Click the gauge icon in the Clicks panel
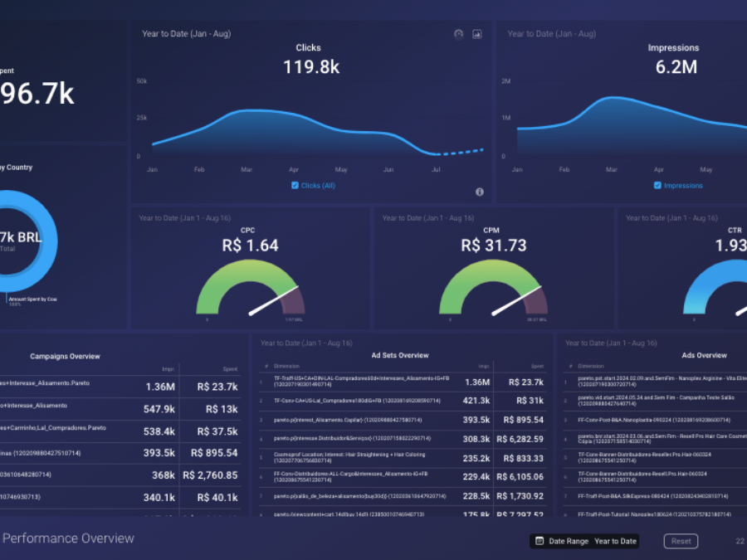Image resolution: width=747 pixels, height=560 pixels. (x=459, y=34)
